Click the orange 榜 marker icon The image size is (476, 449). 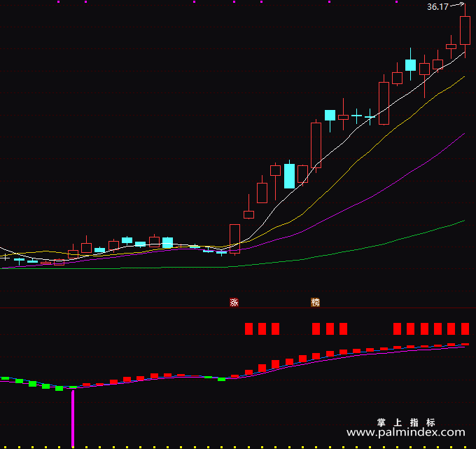315,303
